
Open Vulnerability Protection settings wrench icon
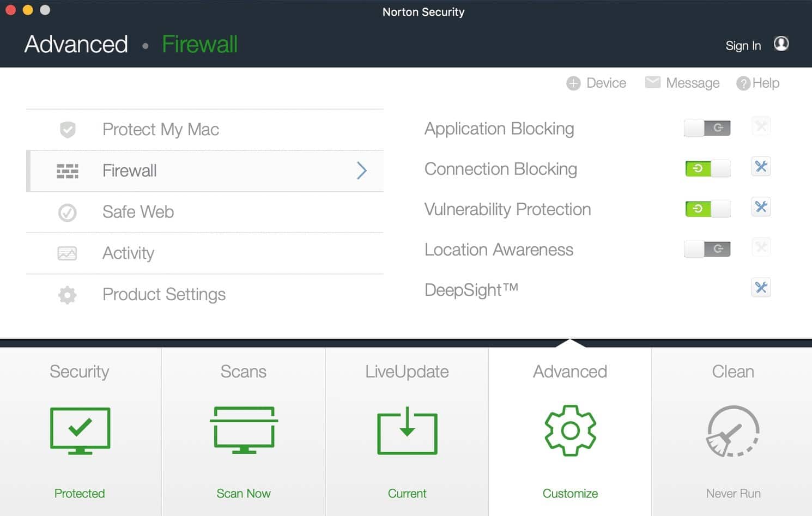coord(761,207)
